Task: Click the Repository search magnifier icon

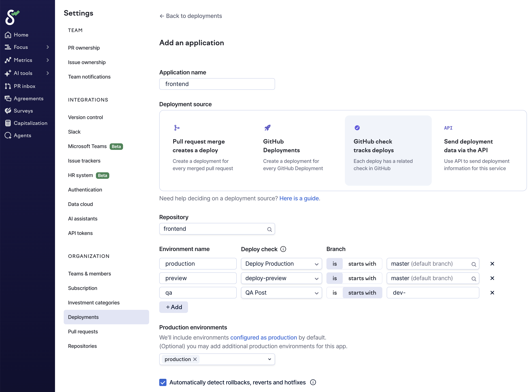Action: [269, 229]
